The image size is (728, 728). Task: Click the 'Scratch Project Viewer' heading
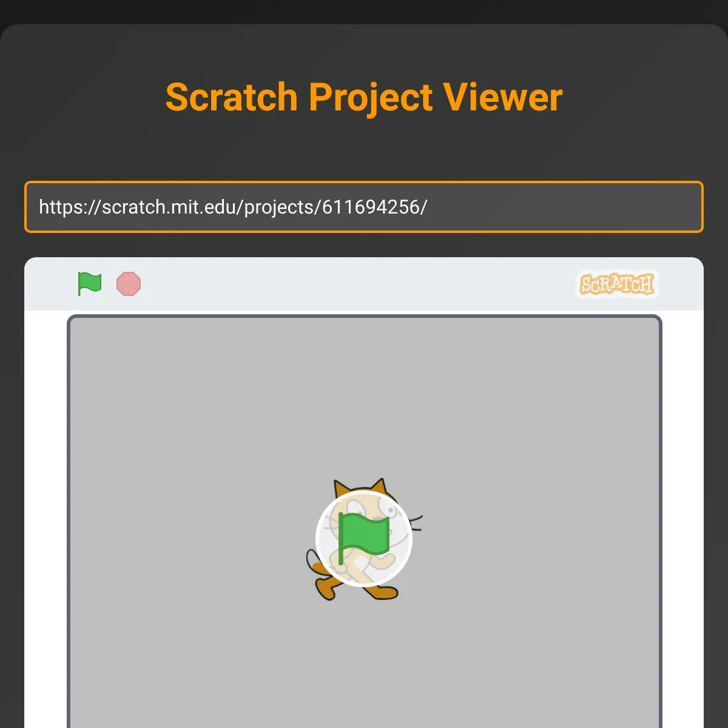point(364,97)
